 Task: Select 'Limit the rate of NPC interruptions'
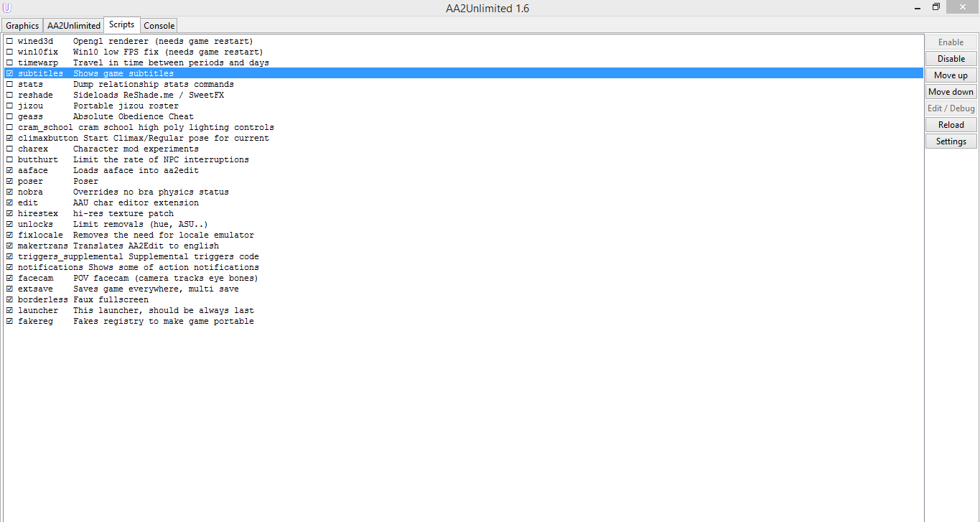(x=463, y=159)
